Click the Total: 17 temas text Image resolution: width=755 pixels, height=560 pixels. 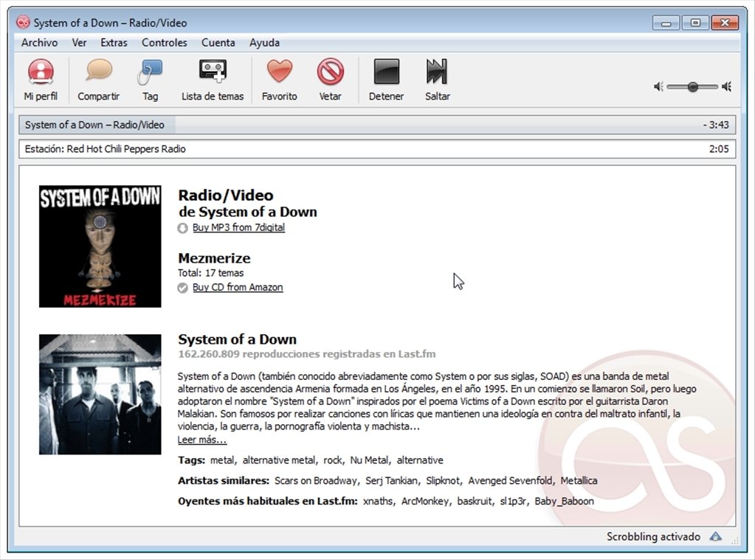point(210,273)
